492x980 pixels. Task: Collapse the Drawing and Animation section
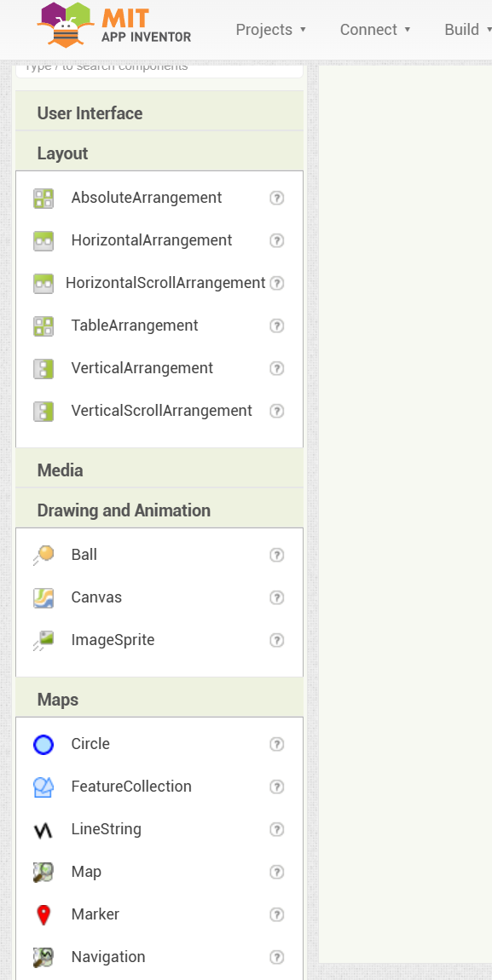click(159, 510)
